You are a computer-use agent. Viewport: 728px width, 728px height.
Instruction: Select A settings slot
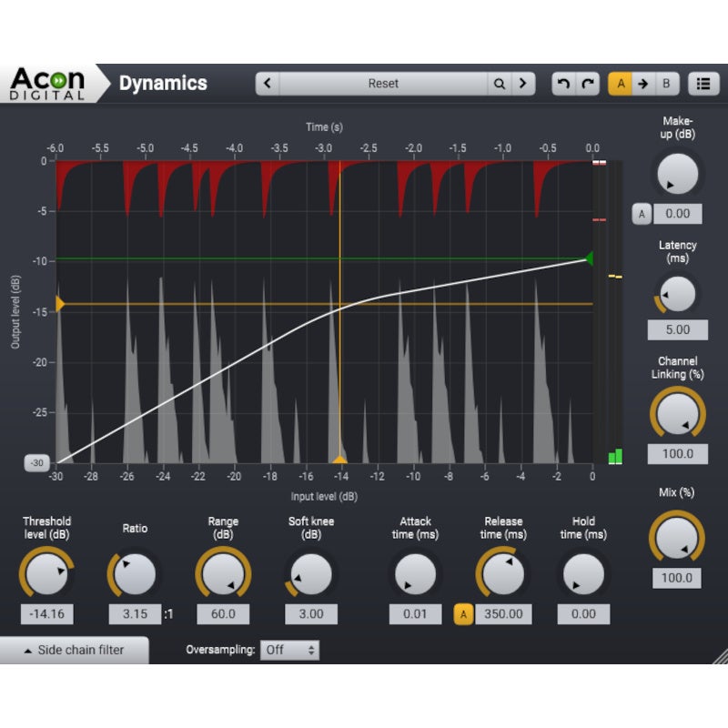621,84
